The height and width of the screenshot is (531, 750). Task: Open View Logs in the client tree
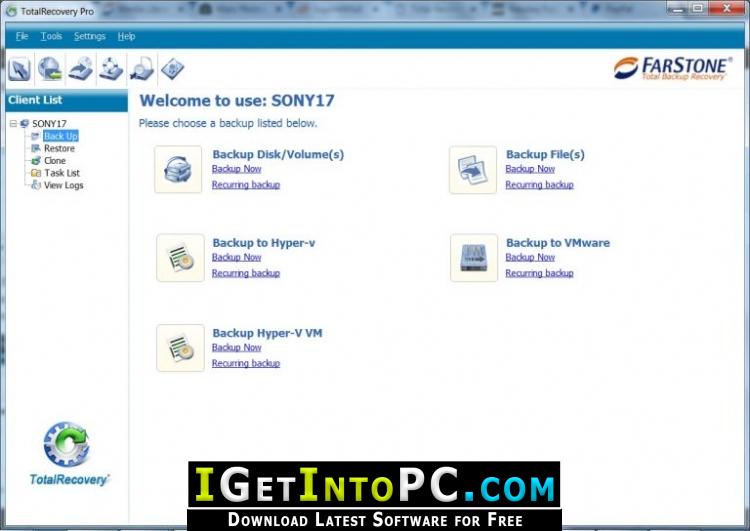point(64,185)
